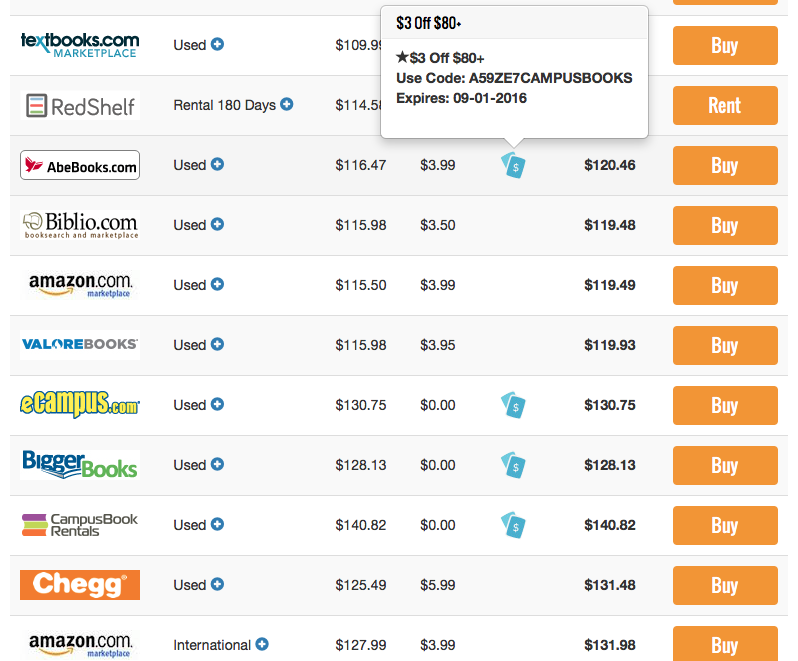This screenshot has height=661, width=798.
Task: Click the eCampus coupon icon
Action: click(513, 405)
